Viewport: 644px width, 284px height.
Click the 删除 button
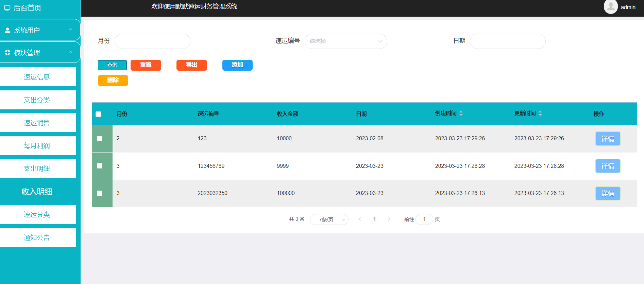click(x=113, y=81)
